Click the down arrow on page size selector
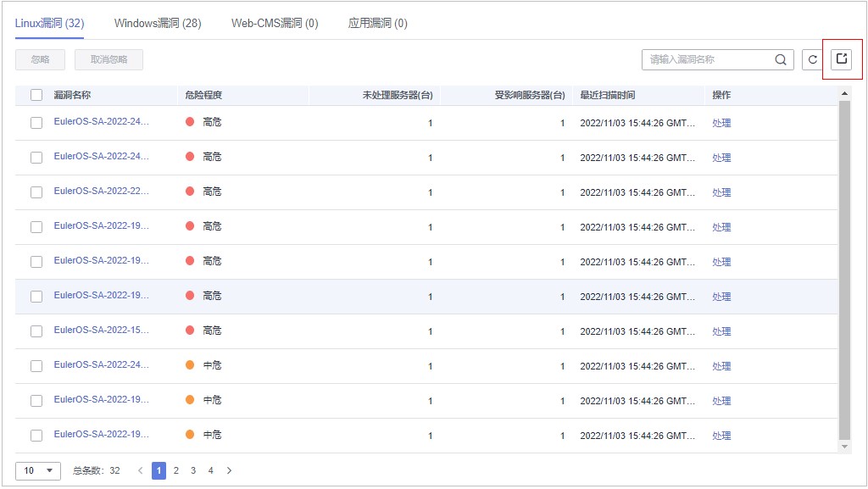This screenshot has height=489, width=868. [48, 470]
